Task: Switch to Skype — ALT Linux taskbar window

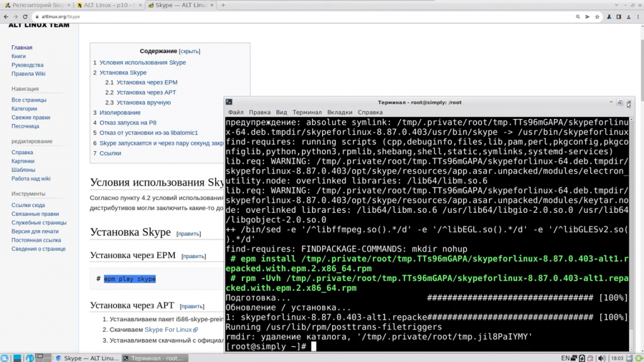Action: (87, 358)
